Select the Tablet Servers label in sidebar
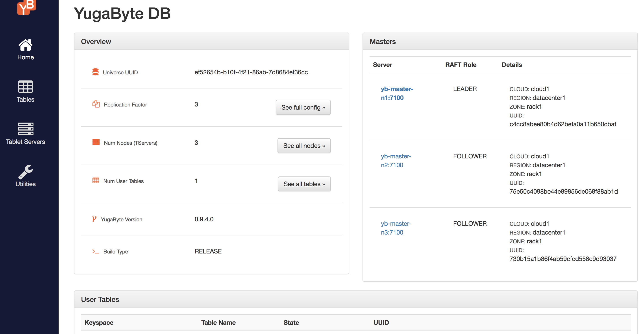 pos(25,142)
